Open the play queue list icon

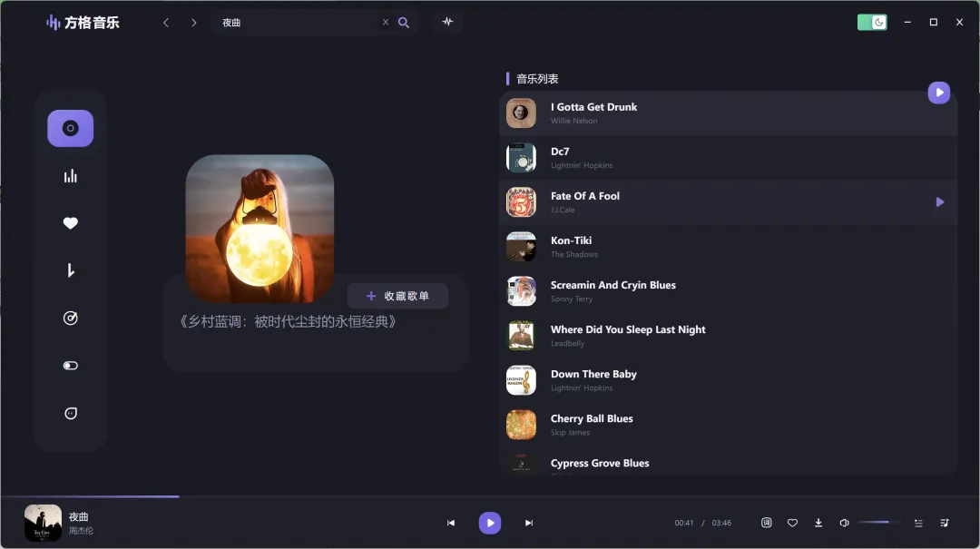917,523
